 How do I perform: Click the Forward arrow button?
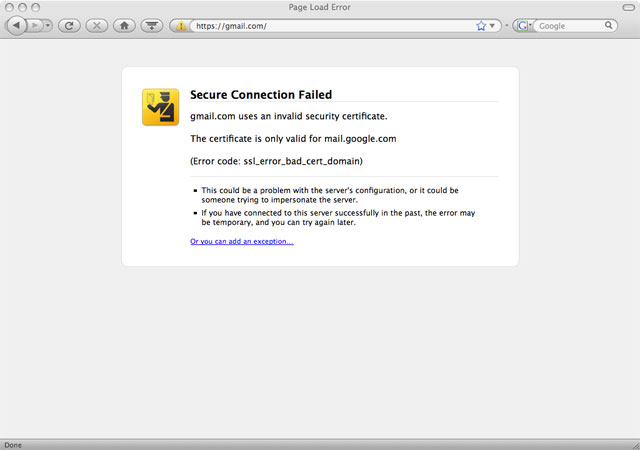click(35, 26)
